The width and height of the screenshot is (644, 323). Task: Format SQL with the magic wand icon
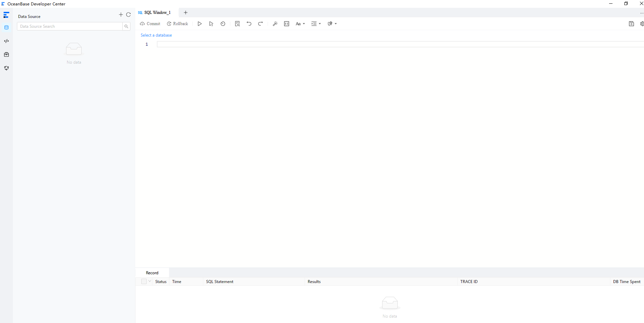tap(275, 24)
